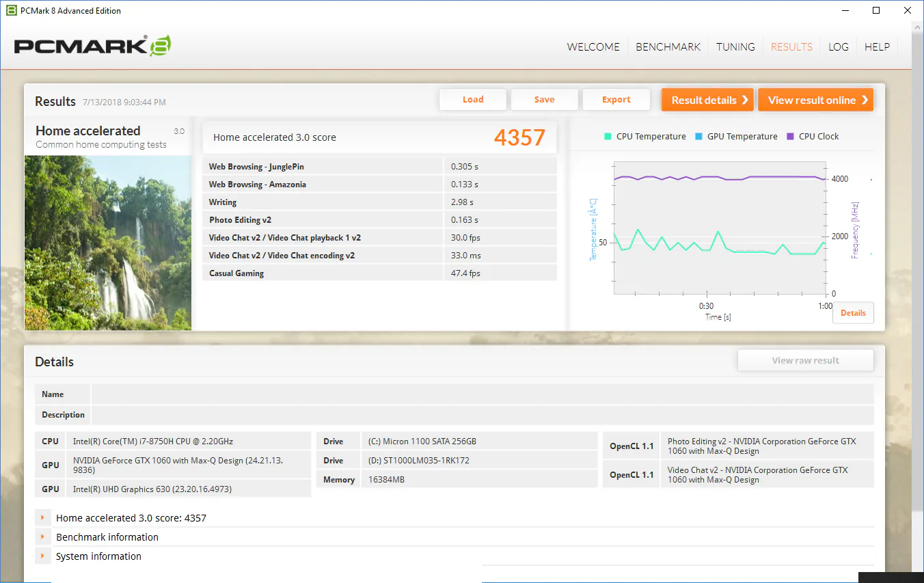This screenshot has width=924, height=583.
Task: Click View result online button
Action: pos(816,100)
